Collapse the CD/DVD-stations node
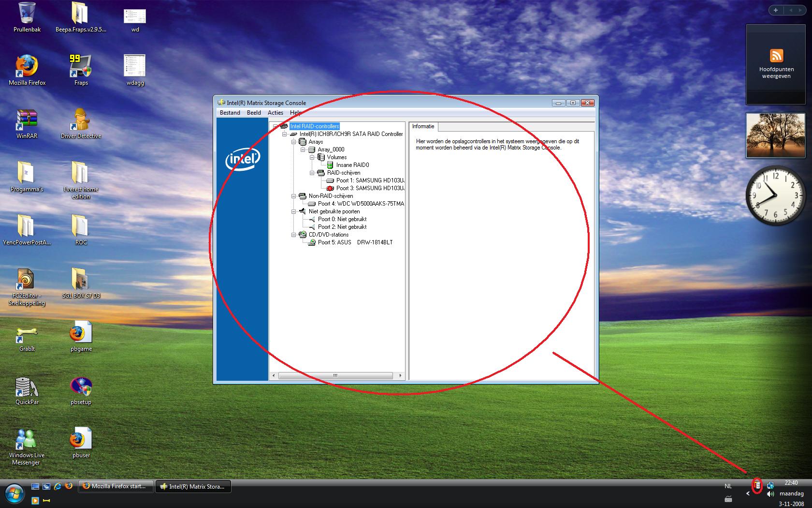The image size is (812, 508). pos(293,235)
